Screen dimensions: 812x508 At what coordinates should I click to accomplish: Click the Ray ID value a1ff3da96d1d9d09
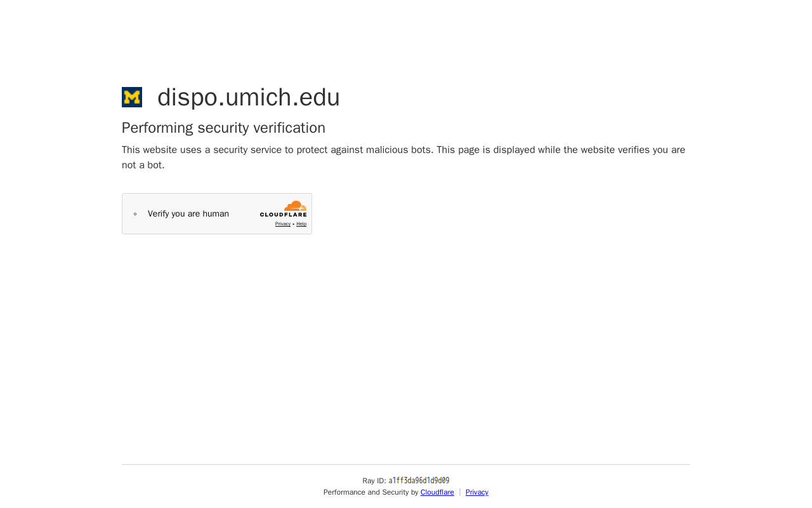point(419,481)
